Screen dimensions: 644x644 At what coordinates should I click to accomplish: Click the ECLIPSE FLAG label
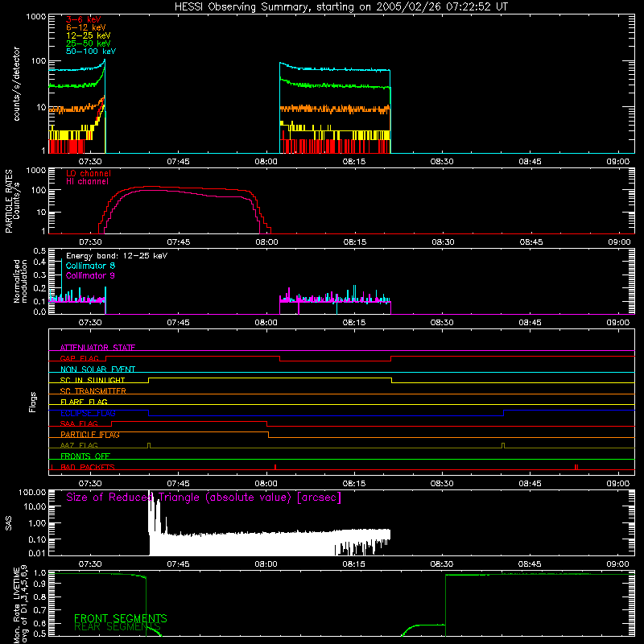point(88,413)
